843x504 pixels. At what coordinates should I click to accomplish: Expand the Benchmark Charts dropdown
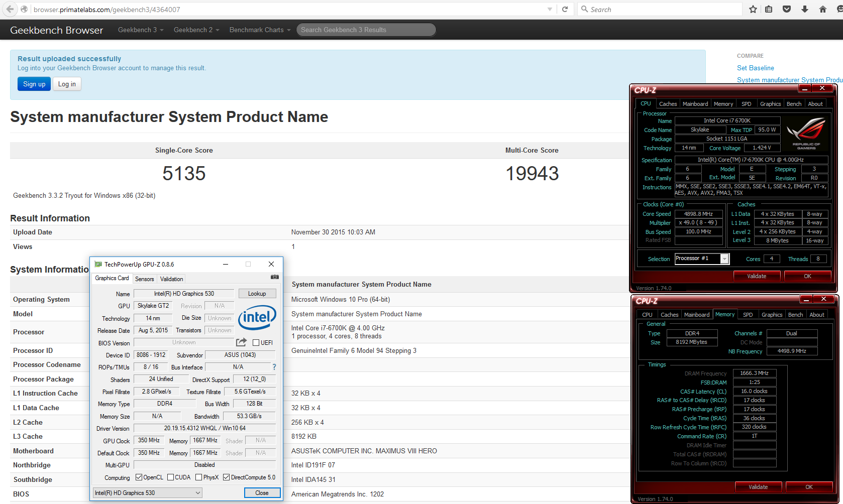tap(260, 30)
